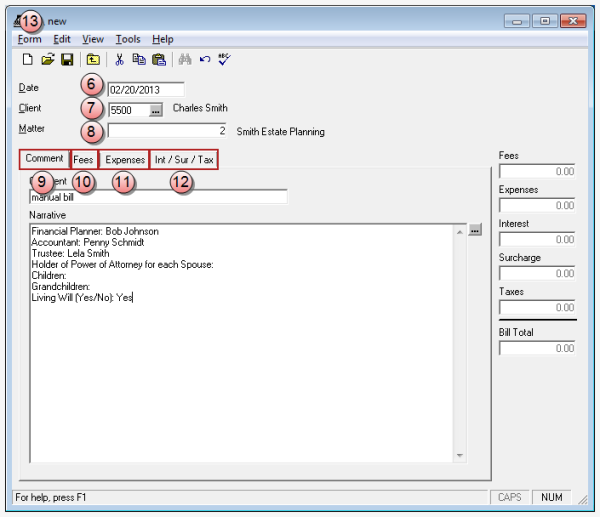This screenshot has height=517, width=600.
Task: Open the Edit menu
Action: (61, 39)
